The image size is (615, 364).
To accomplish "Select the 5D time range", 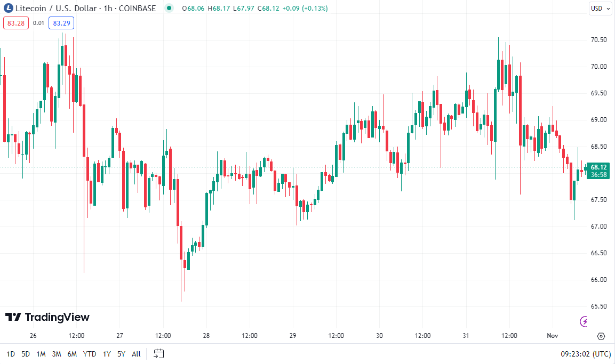I will 26,354.
